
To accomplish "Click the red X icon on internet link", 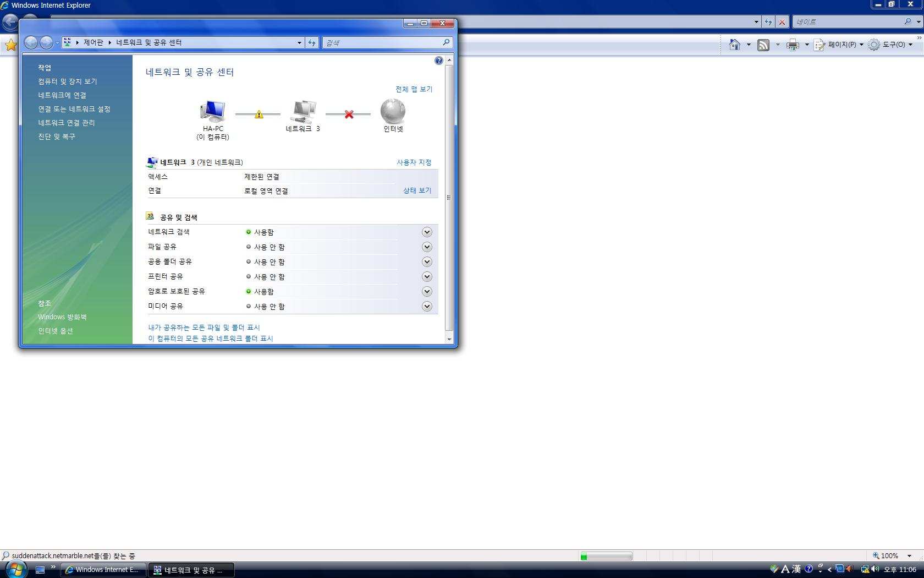I will [x=349, y=114].
